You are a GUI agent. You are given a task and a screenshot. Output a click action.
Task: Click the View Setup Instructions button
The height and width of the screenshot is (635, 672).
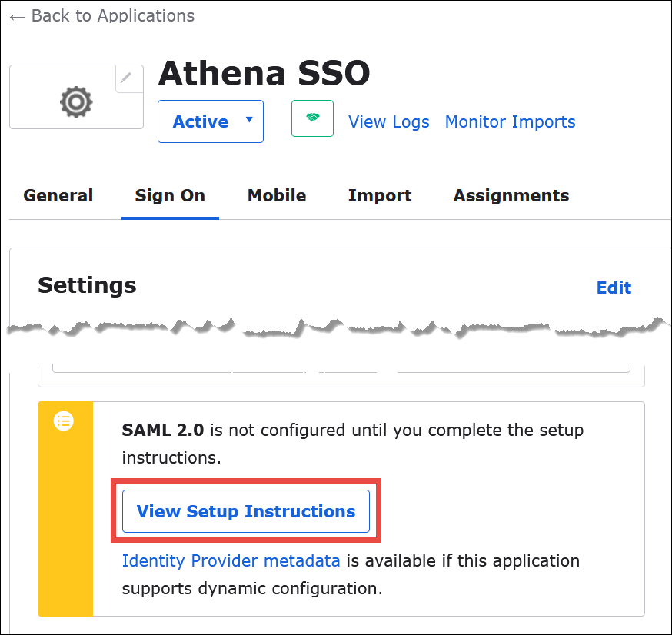click(x=246, y=511)
